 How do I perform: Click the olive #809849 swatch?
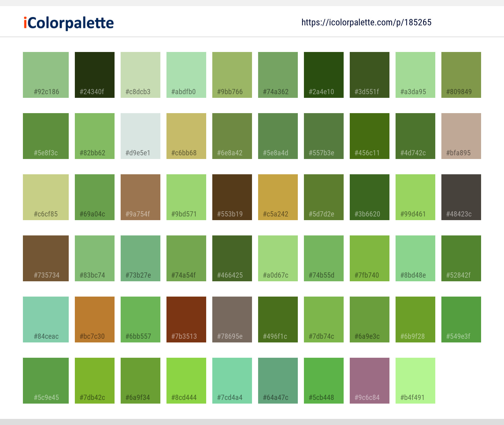pos(461,75)
